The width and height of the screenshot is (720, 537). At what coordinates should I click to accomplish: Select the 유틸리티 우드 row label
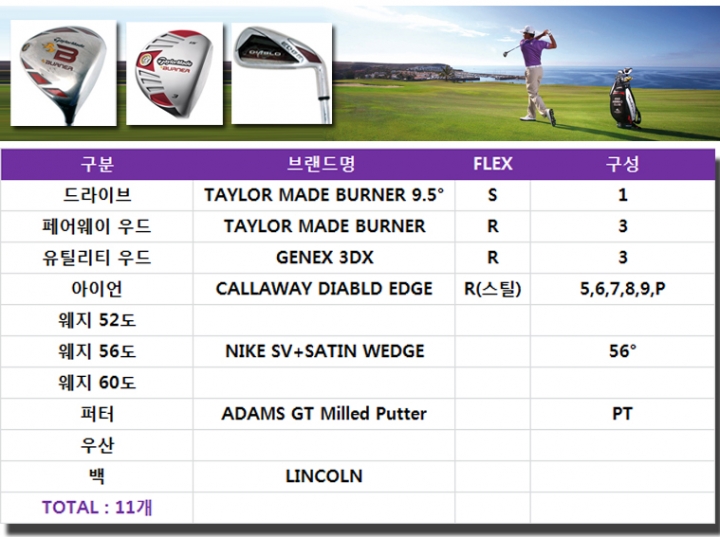(97, 258)
